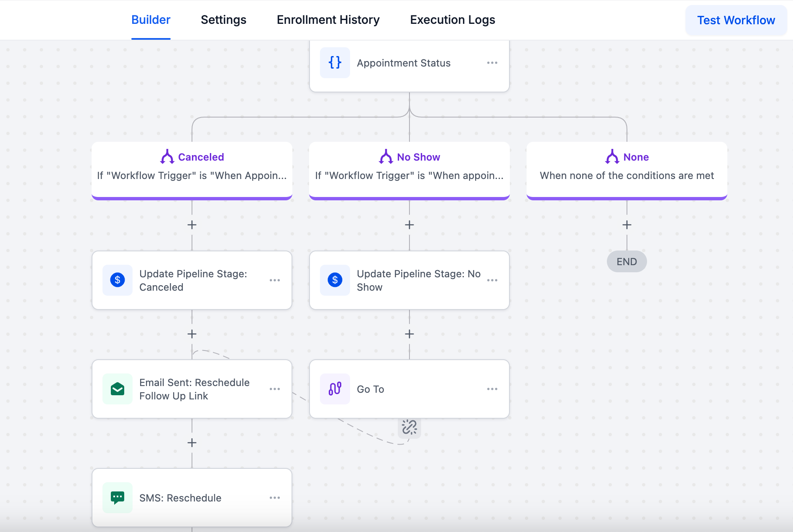Screen dimensions: 793x532
Task: Click the Test Workflow button
Action: [736, 20]
